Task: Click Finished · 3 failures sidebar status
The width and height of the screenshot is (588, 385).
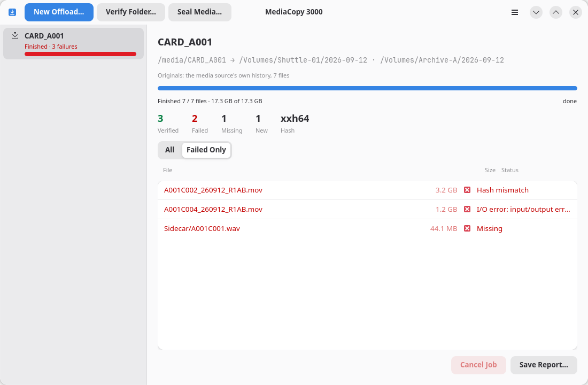Action: (x=51, y=47)
